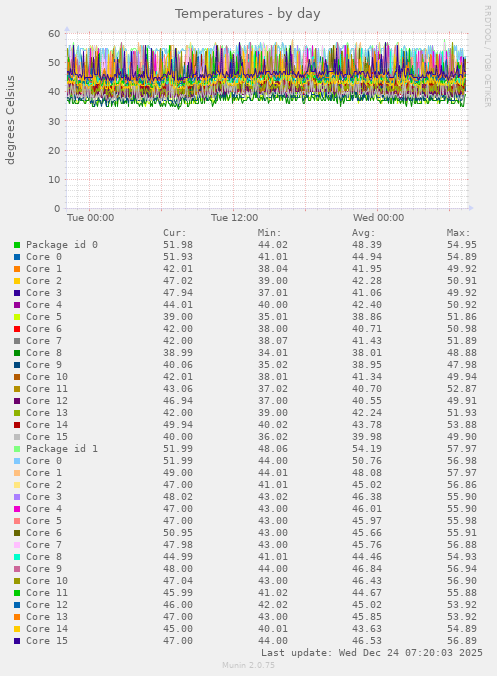Click the '40.55' average value of Core 12
497x676 pixels.
tap(366, 401)
